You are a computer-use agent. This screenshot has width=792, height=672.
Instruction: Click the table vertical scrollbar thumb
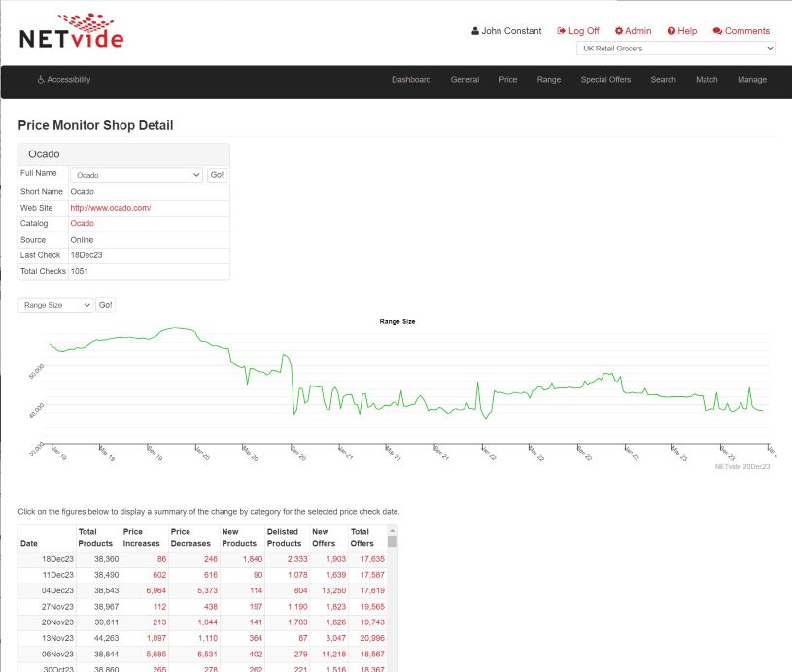[x=392, y=541]
